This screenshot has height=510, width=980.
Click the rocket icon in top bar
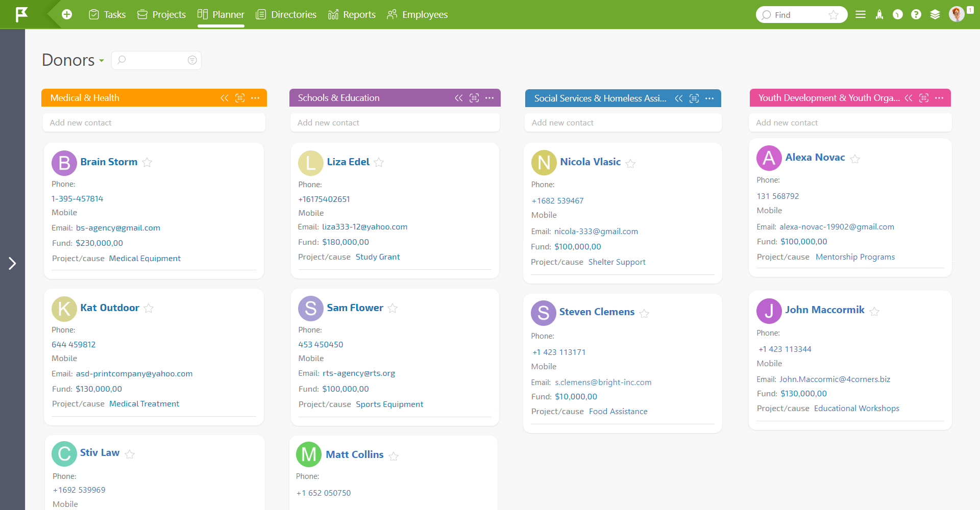[x=879, y=14]
